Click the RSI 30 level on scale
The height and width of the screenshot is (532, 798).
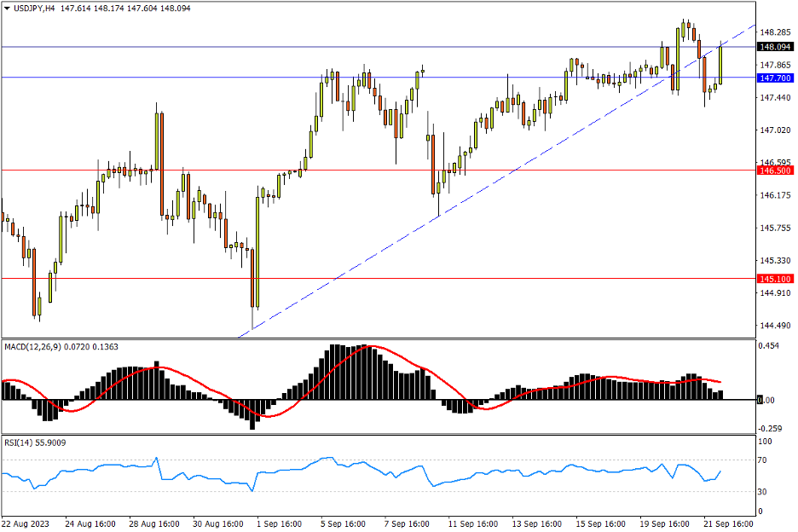[765, 492]
